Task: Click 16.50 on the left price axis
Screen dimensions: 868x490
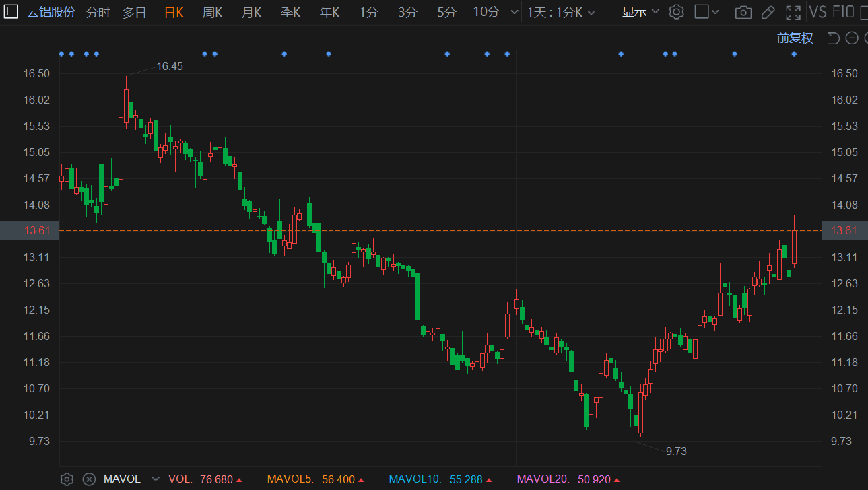Action: tap(36, 73)
